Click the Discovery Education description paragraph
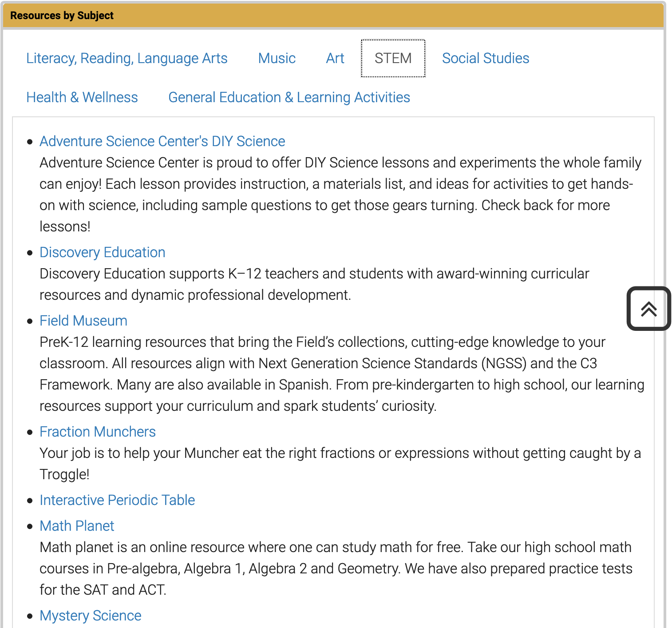The width and height of the screenshot is (672, 628). tap(314, 284)
